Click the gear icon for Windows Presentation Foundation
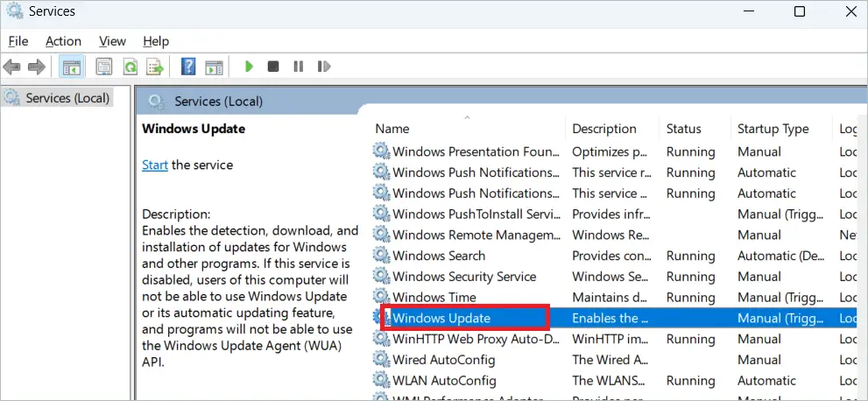This screenshot has width=868, height=401. point(381,151)
